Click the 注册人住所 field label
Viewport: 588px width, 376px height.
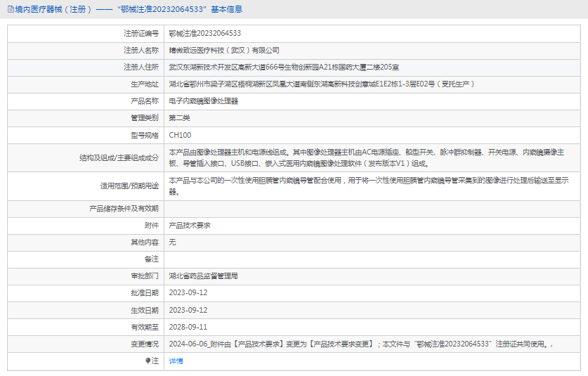click(x=141, y=67)
